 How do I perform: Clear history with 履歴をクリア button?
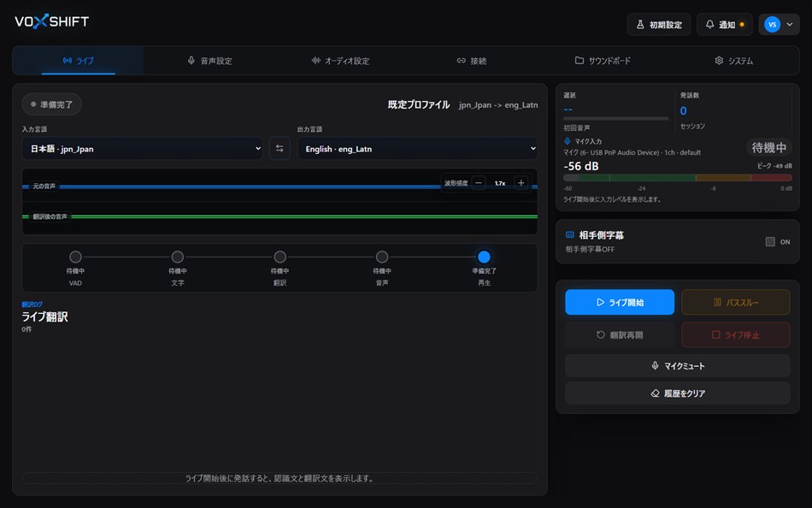coord(677,393)
